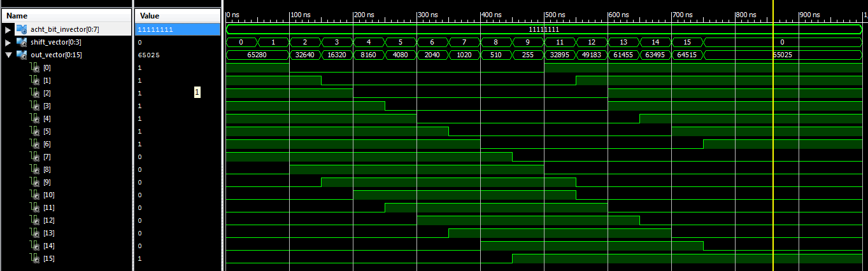This screenshot has height=271, width=868.
Task: Click the signal icon for bit [6]
Action: 35,144
